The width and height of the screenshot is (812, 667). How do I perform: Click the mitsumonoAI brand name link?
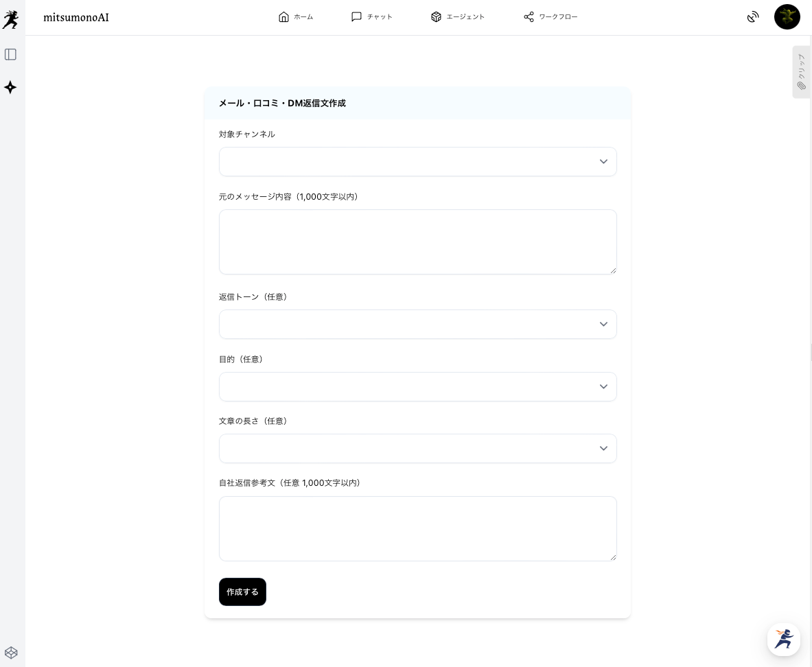(x=76, y=18)
